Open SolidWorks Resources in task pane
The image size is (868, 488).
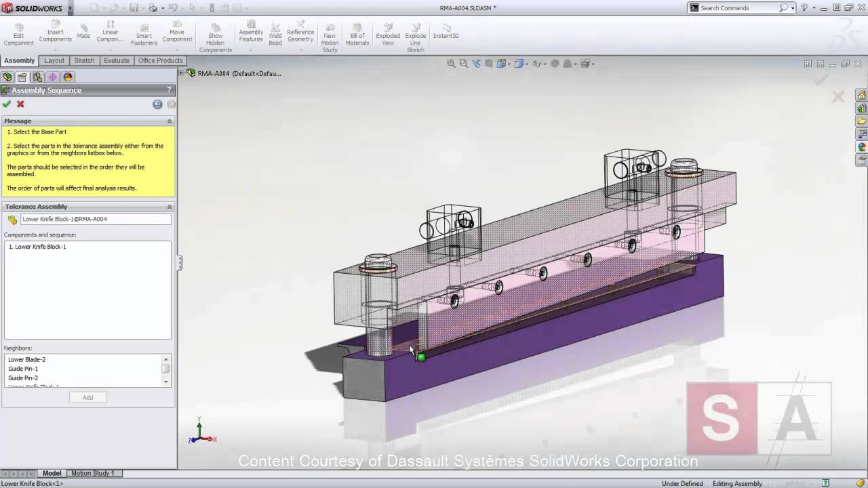[861, 96]
